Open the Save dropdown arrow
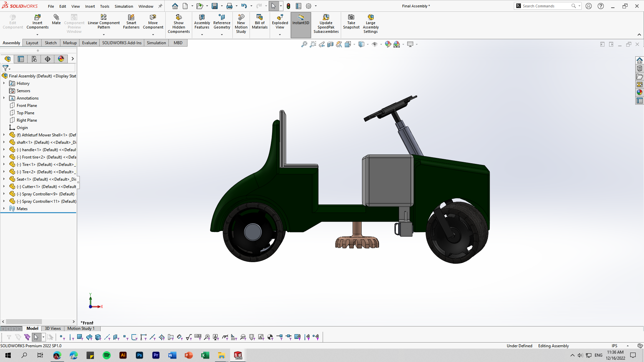This screenshot has width=644, height=362. [221, 6]
